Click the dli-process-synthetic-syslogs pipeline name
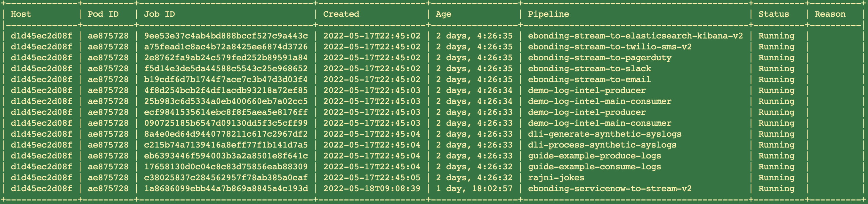Image resolution: width=868 pixels, height=204 pixels. coord(602,145)
